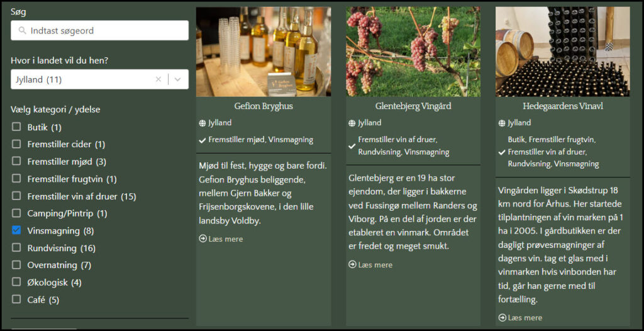644x331 pixels.
Task: Click the search magnifier icon in Søg field
Action: coord(21,30)
